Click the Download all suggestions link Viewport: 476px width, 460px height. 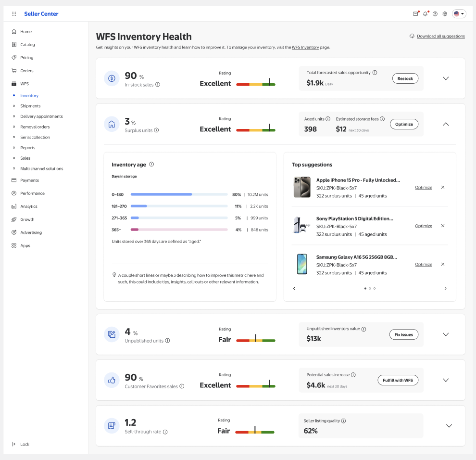440,36
